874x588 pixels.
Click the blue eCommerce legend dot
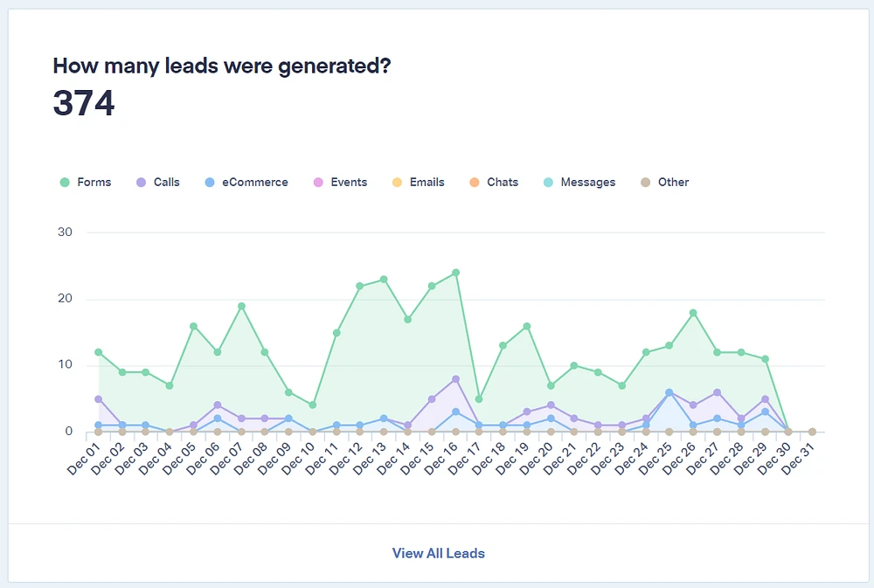[211, 182]
